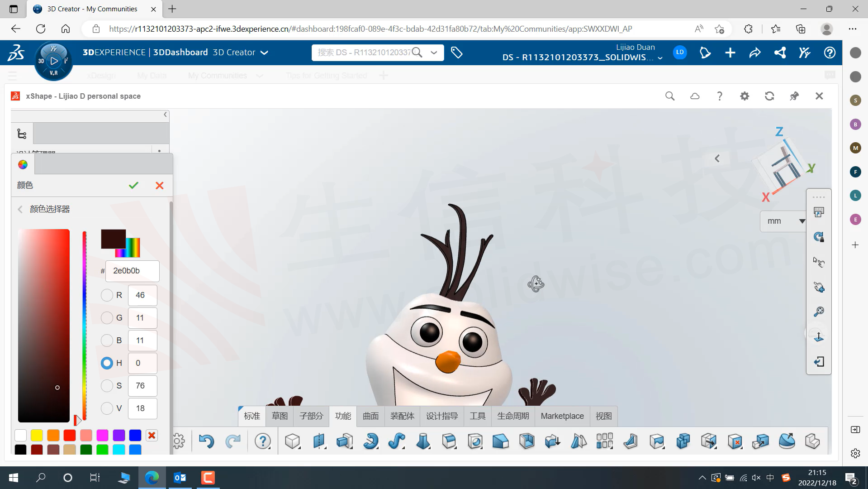Expand the My Communities tab chevron
This screenshot has height=489, width=868.
(x=259, y=76)
